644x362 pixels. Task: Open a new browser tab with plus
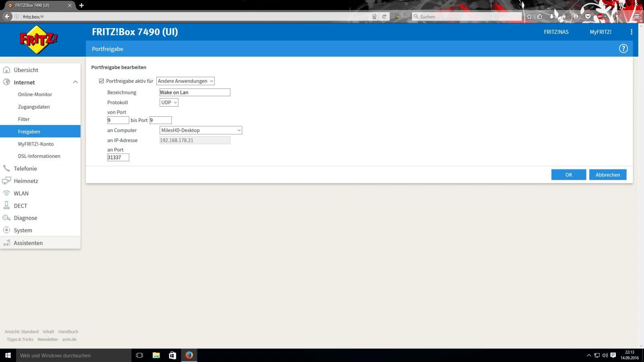point(81,5)
